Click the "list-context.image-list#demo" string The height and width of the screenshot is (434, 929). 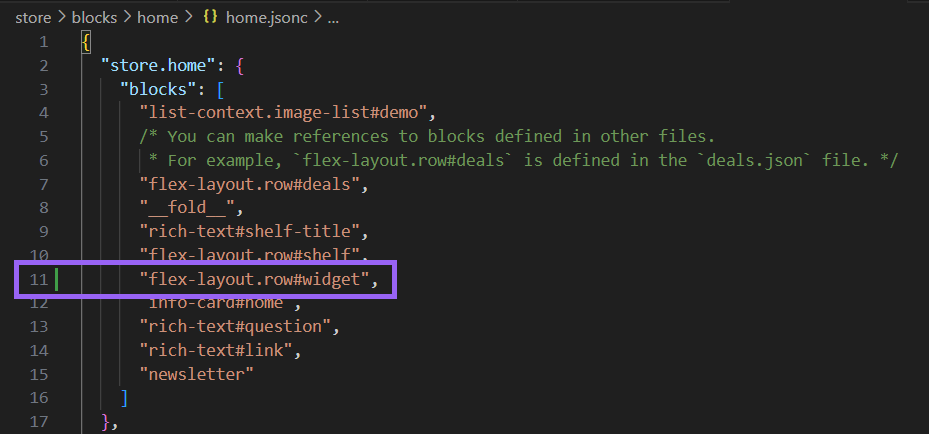pyautogui.click(x=287, y=112)
